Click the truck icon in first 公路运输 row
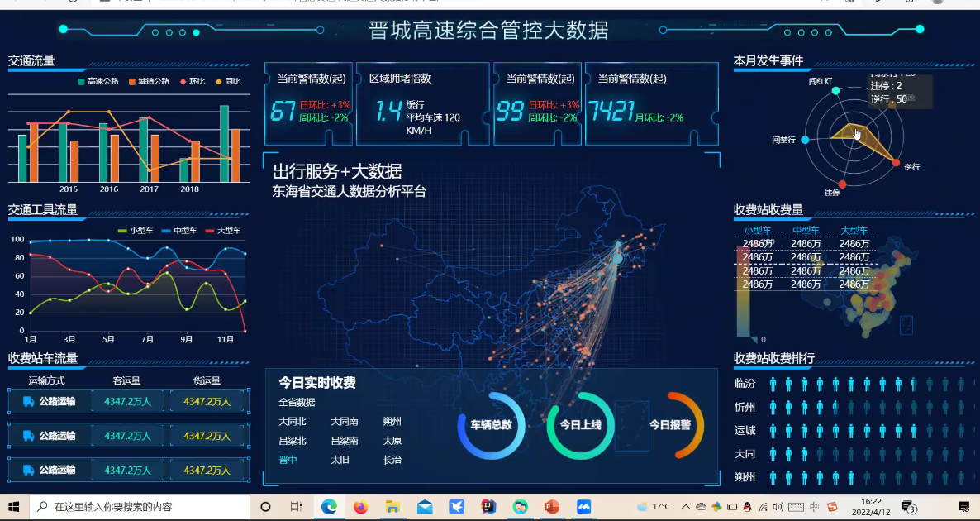 [28, 402]
